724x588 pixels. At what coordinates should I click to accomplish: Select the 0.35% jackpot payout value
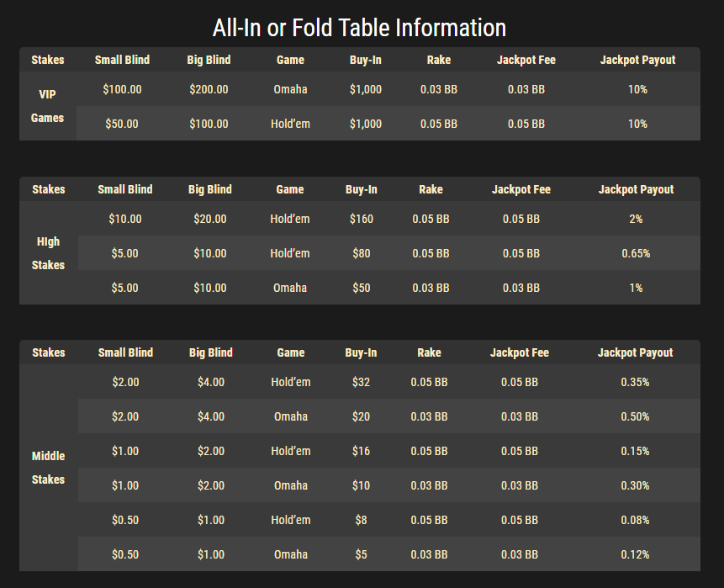[x=636, y=382]
